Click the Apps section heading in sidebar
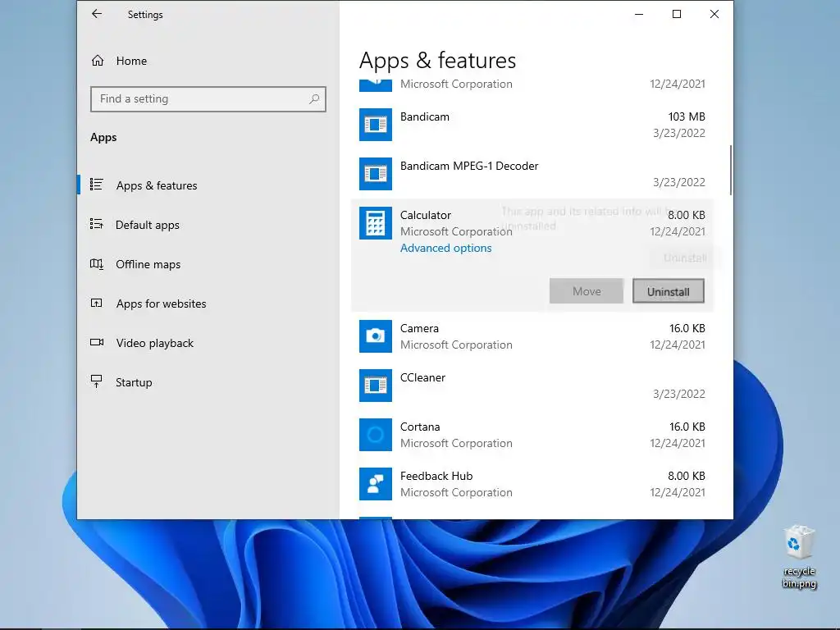 tap(103, 138)
